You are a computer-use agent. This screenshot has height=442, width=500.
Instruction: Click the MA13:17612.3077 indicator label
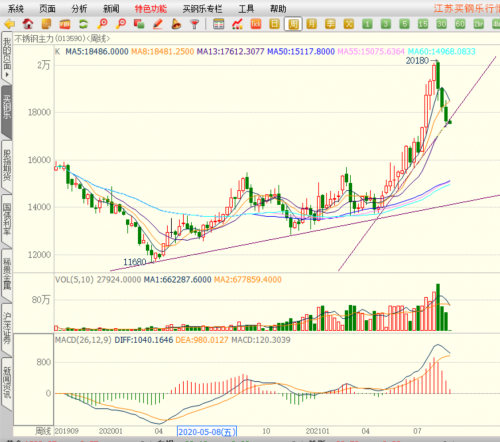tap(230, 51)
